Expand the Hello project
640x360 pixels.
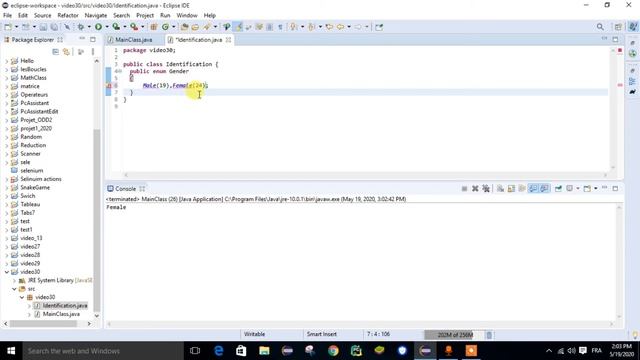pyautogui.click(x=6, y=61)
